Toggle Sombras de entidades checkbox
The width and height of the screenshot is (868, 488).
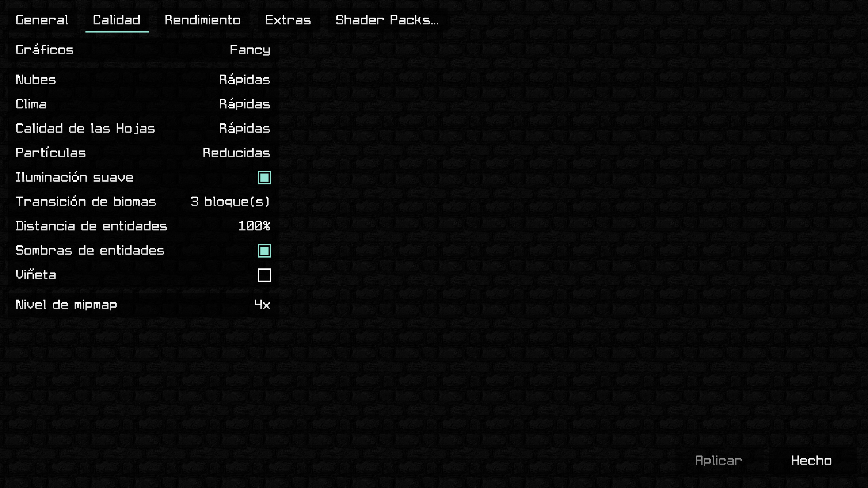pyautogui.click(x=264, y=250)
